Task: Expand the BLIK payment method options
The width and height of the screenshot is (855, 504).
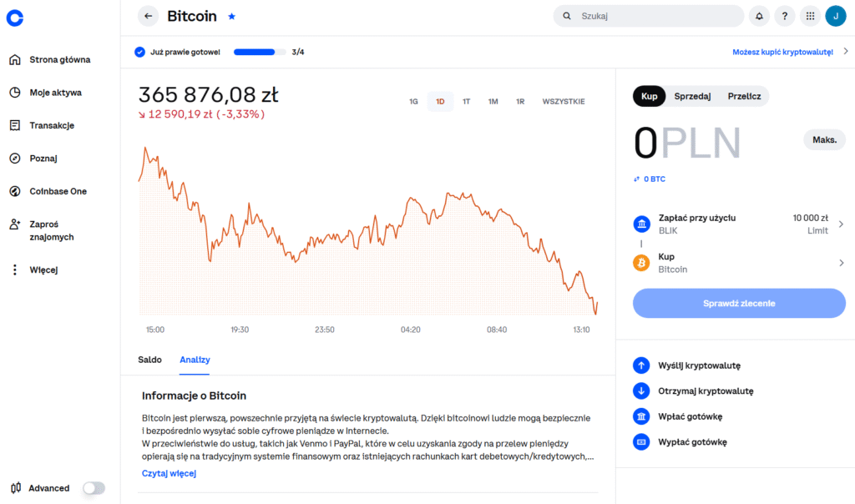Action: point(841,224)
